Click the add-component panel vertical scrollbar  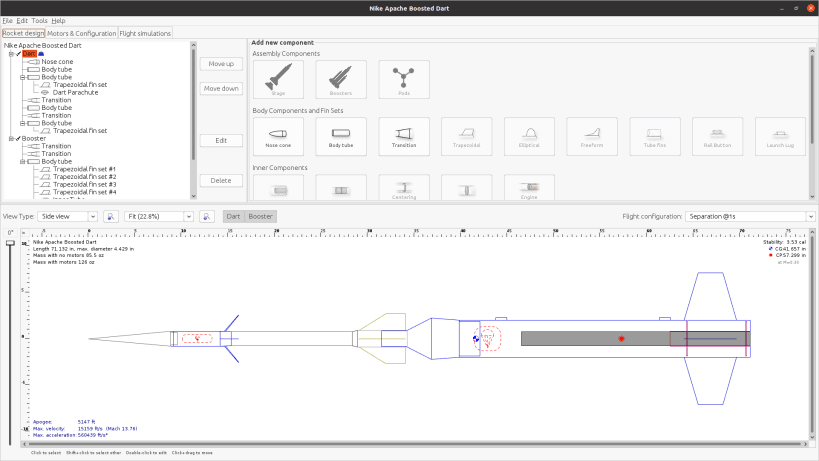812,97
